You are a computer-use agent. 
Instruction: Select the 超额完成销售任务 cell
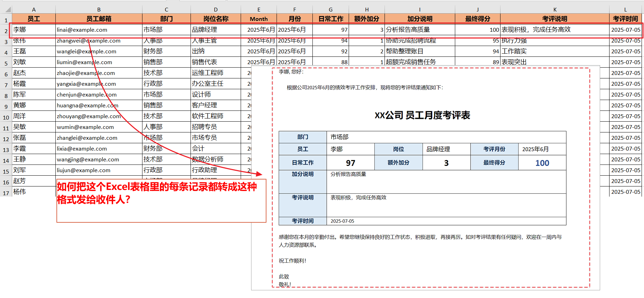point(420,62)
